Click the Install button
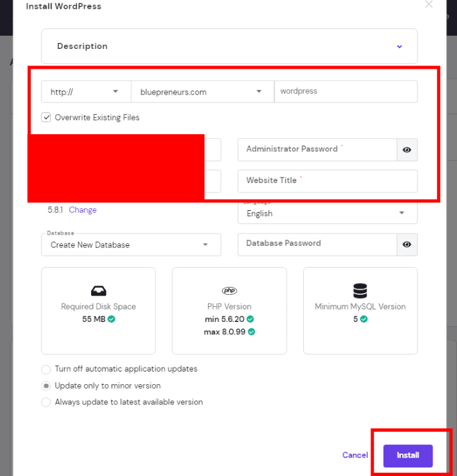Viewport: 457px width, 476px height. point(408,456)
